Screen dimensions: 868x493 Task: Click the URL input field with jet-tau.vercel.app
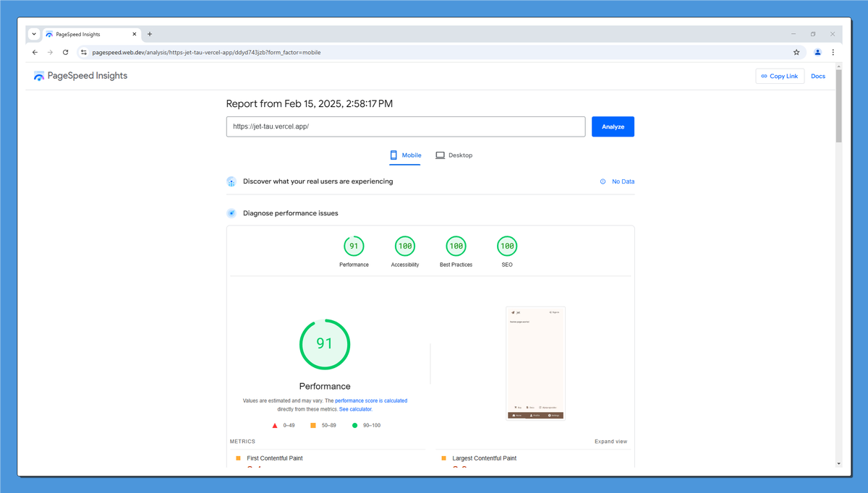coord(406,127)
